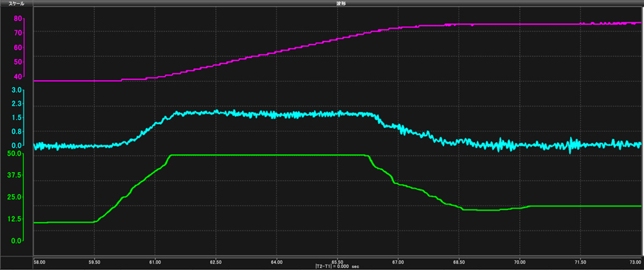Click the 58.00 time axis label
Image resolution: width=644 pixels, height=270 pixels.
[39, 262]
